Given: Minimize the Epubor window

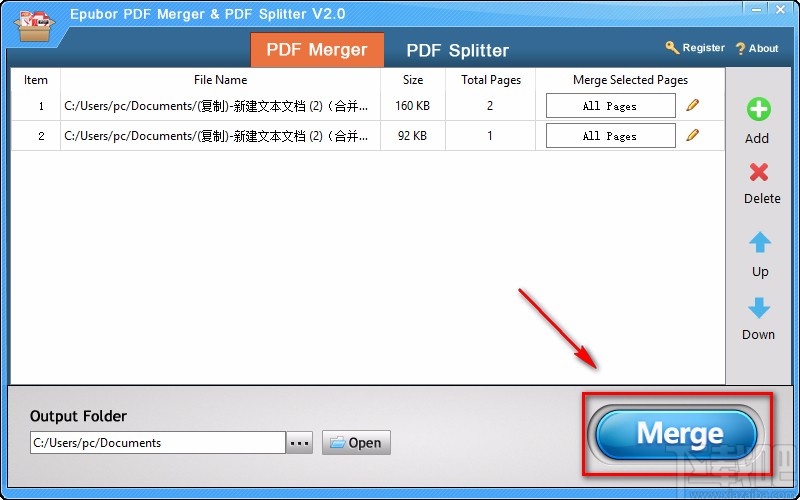Looking at the screenshot, I should point(757,9).
